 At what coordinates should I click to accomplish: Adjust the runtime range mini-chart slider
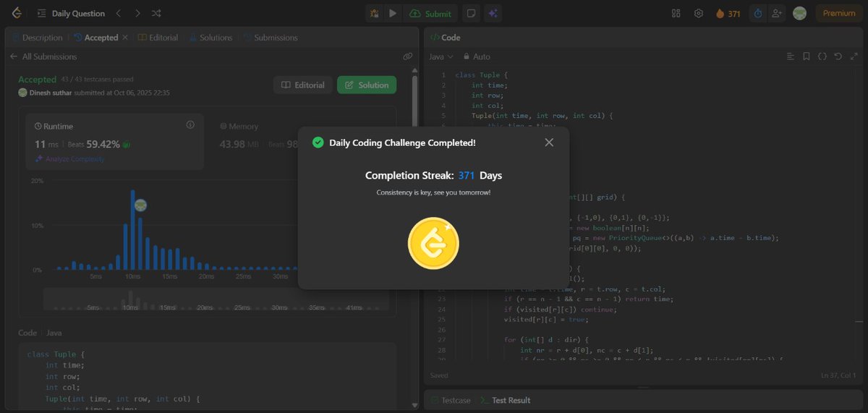pyautogui.click(x=217, y=300)
